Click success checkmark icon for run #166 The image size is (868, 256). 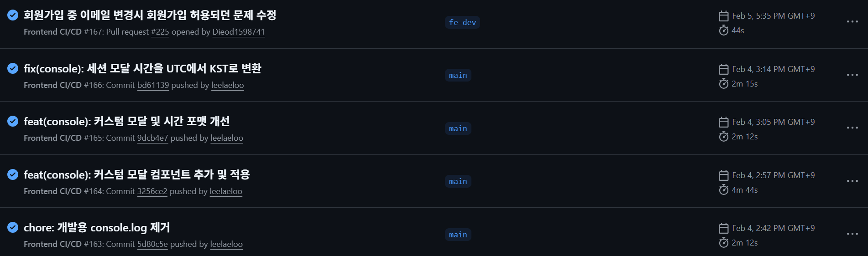point(13,68)
